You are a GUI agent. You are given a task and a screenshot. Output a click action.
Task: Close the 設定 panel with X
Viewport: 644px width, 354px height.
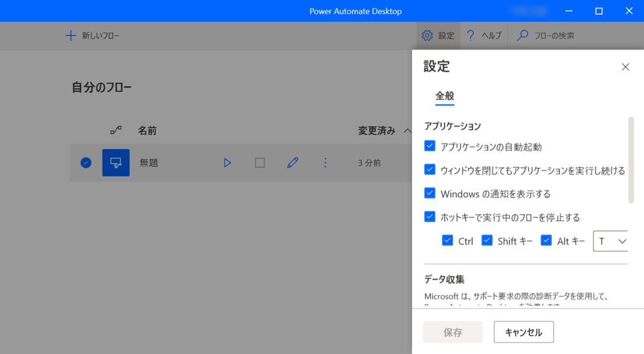coord(625,67)
